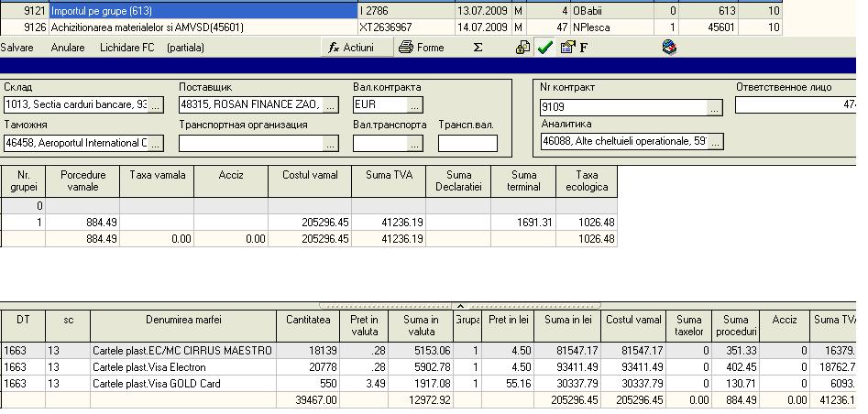Screen dimensions: 868x414
Task: Click the Porcedure vamale column header
Action: [x=82, y=181]
